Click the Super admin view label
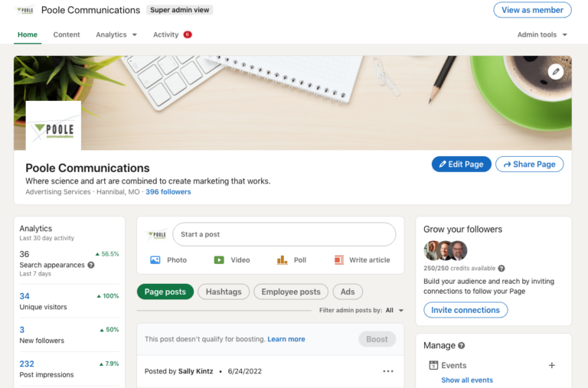The height and width of the screenshot is (388, 588). pos(180,10)
